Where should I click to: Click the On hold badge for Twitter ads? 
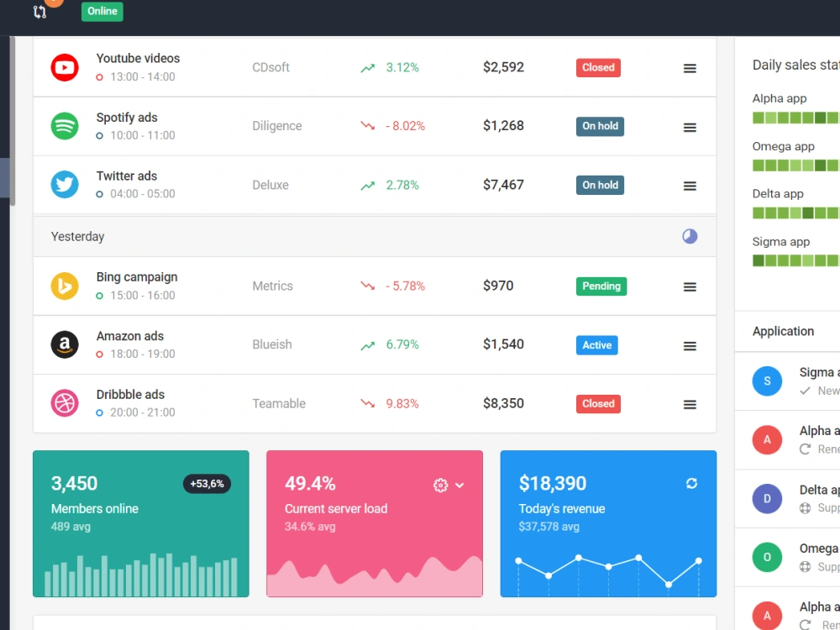click(600, 186)
